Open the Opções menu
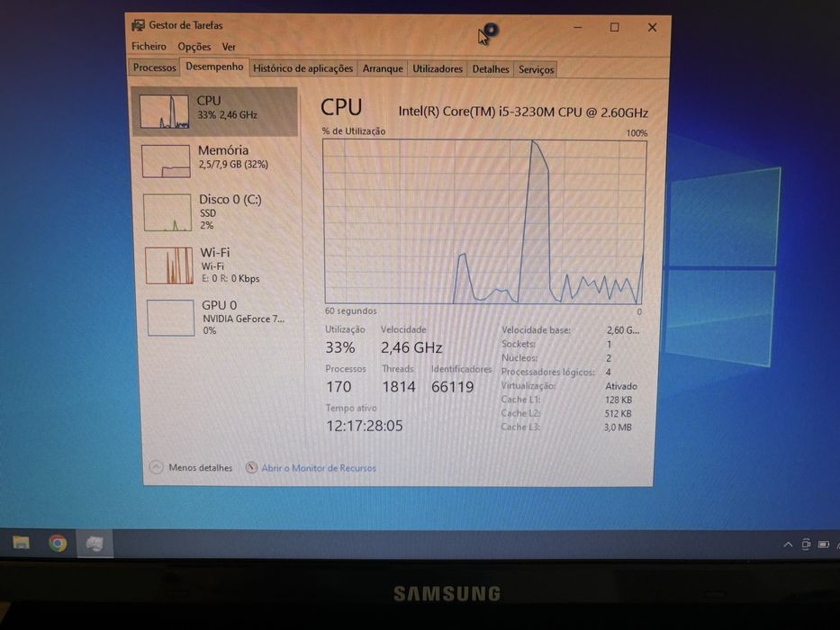Image resolution: width=840 pixels, height=630 pixels. [x=194, y=47]
